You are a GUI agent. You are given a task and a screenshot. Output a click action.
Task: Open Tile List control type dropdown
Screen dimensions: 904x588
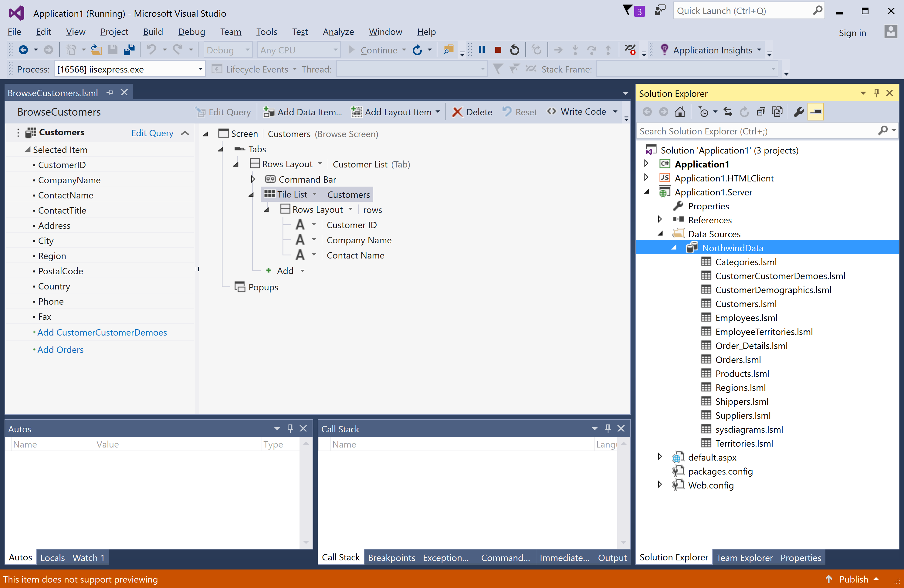pyautogui.click(x=314, y=194)
